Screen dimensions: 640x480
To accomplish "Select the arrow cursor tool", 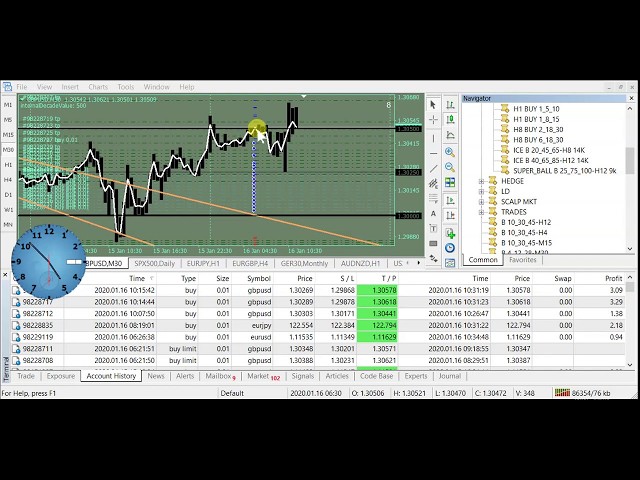I will click(433, 104).
